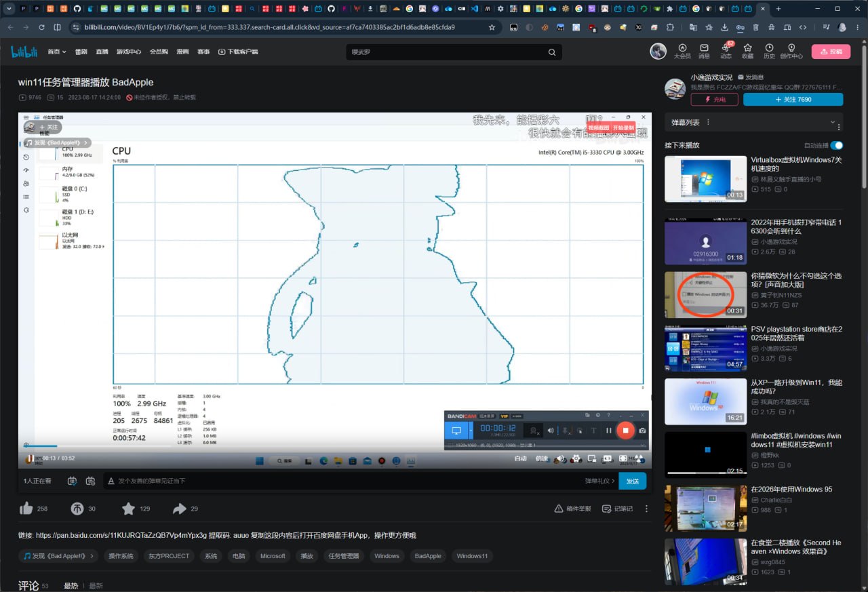Toggle the 自动连播 autoplay switch
Screen dimensions: 868x592
pyautogui.click(x=837, y=145)
